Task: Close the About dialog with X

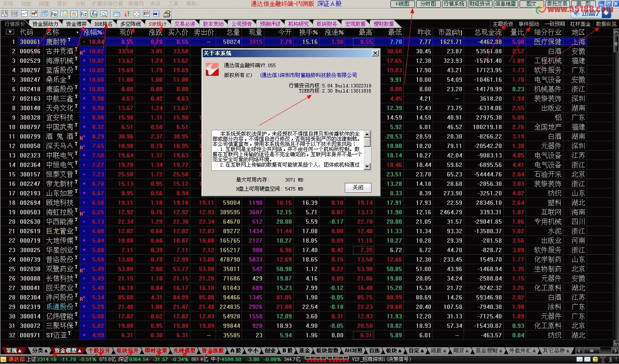Action: (375, 53)
